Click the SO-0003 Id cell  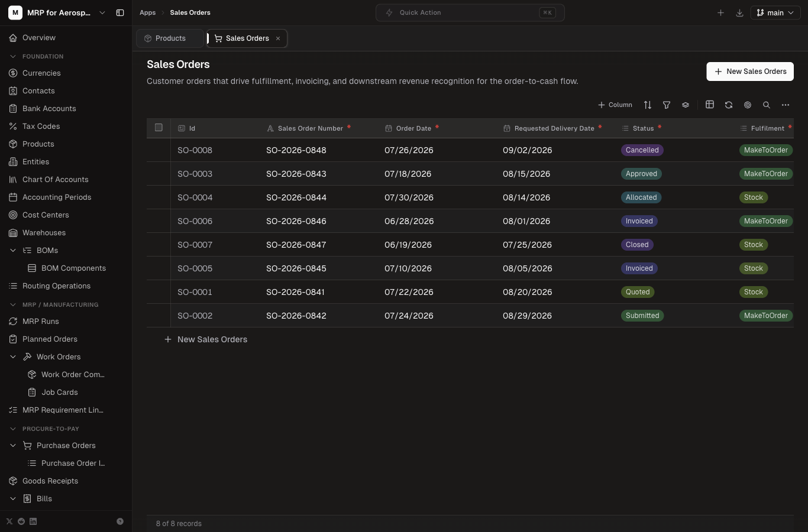click(x=215, y=174)
